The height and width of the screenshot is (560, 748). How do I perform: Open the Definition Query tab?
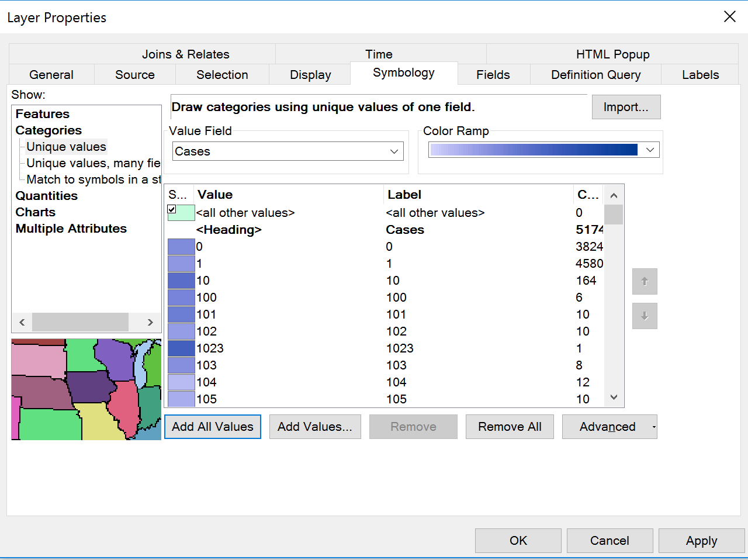[x=596, y=75]
